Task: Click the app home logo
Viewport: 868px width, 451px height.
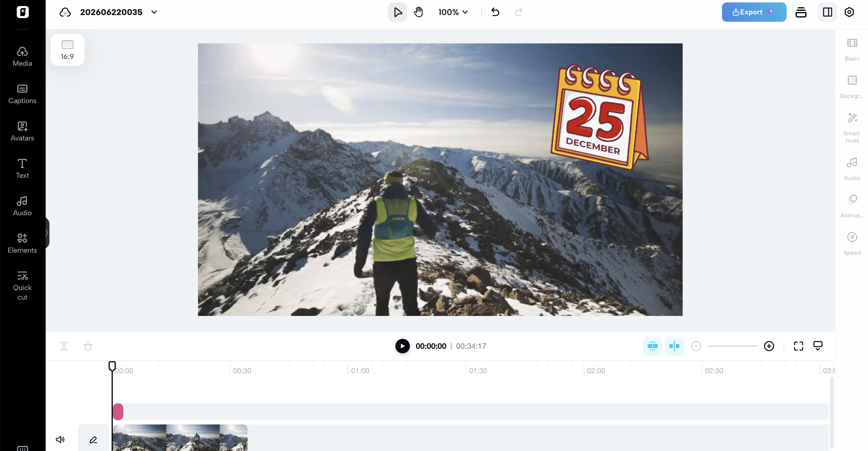Action: tap(23, 12)
